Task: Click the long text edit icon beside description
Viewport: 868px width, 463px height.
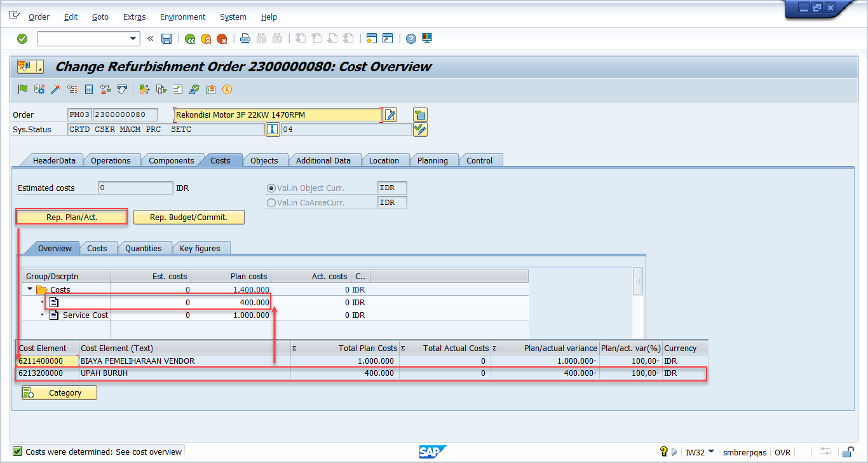Action: pyautogui.click(x=390, y=115)
